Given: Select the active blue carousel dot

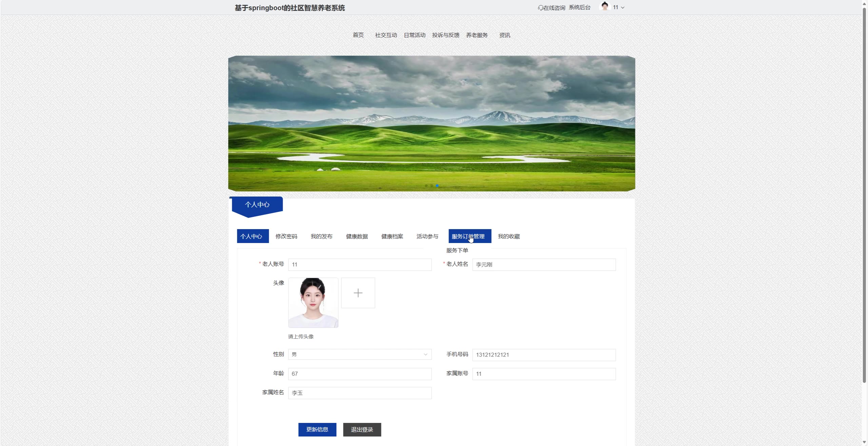Looking at the screenshot, I should coord(437,186).
